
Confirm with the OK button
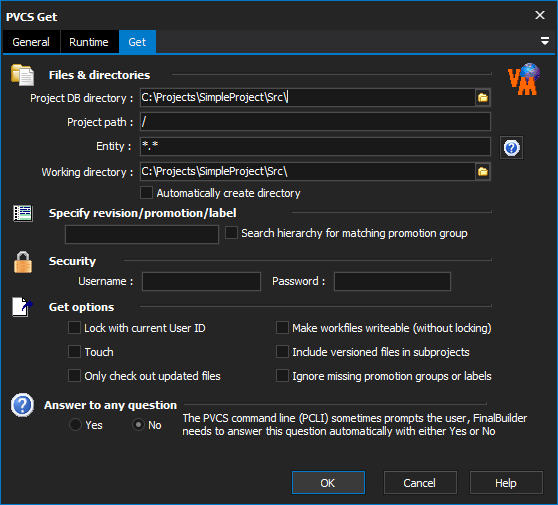tap(328, 483)
